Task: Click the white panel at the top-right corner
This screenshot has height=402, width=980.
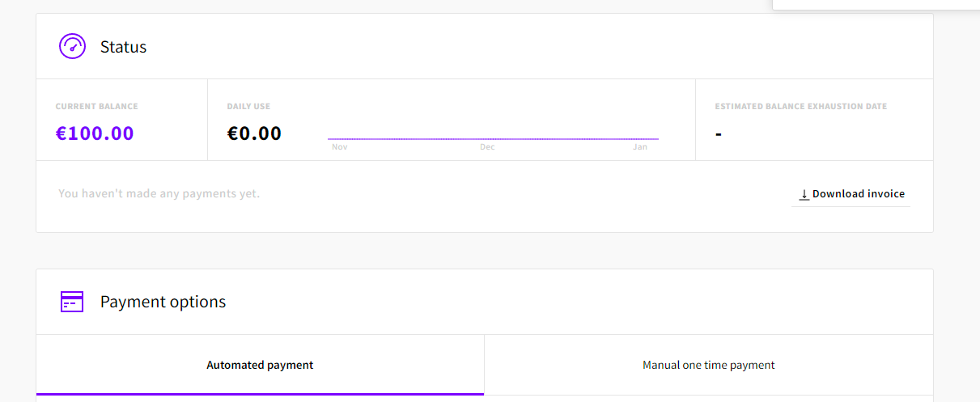Action: (876, 4)
